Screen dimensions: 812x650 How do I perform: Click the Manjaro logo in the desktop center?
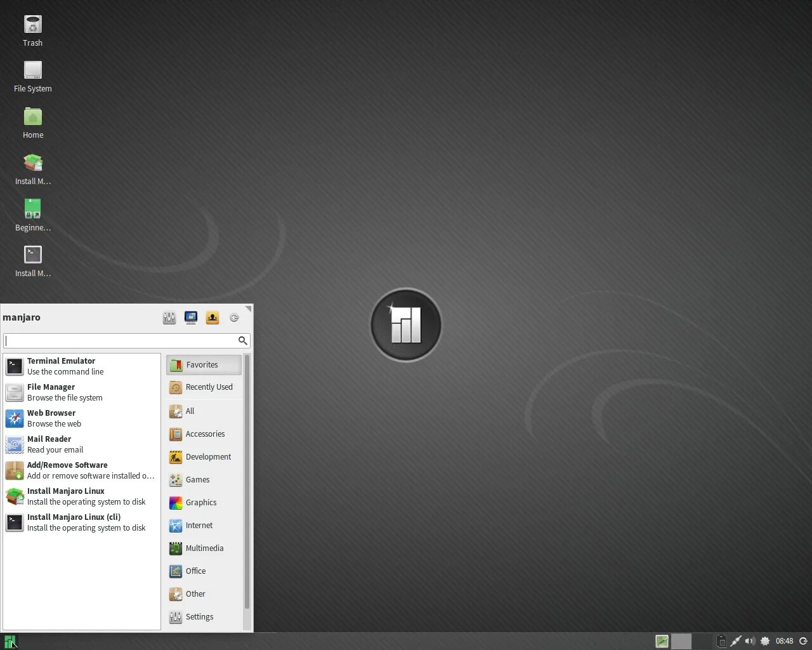click(406, 325)
